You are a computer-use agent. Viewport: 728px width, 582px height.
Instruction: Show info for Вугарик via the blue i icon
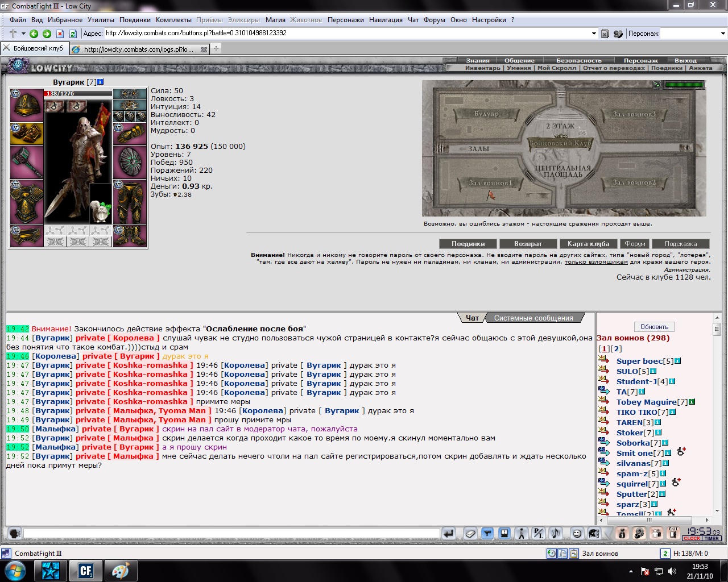(101, 82)
